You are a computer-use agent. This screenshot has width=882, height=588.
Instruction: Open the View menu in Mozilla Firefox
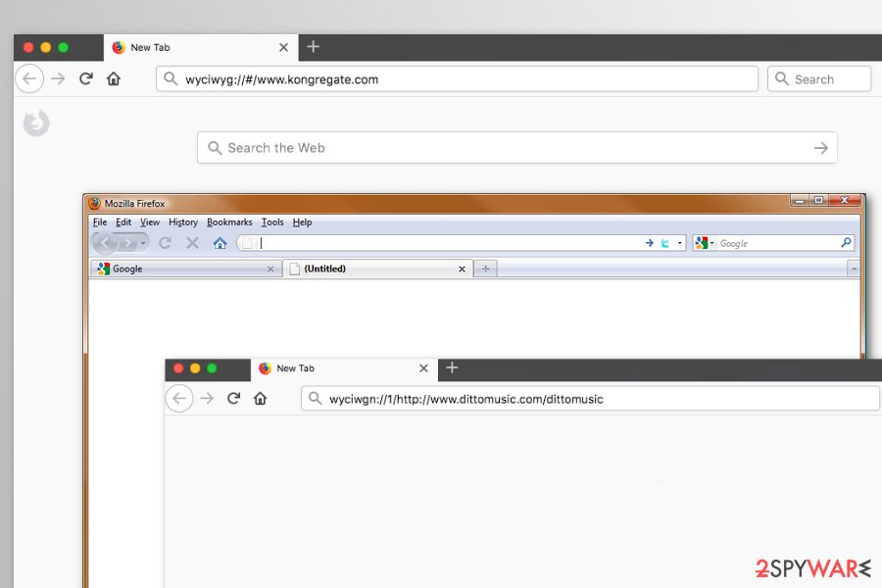[150, 222]
